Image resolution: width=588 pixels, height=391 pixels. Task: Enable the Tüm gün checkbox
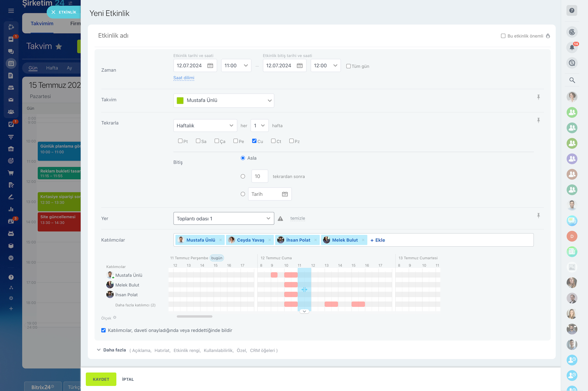pos(348,66)
